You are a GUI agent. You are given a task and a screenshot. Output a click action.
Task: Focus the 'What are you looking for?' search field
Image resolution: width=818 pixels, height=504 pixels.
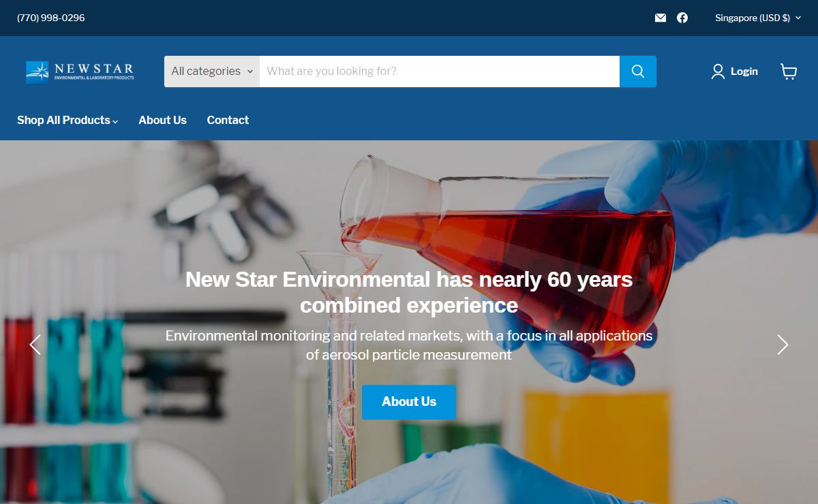(x=440, y=72)
